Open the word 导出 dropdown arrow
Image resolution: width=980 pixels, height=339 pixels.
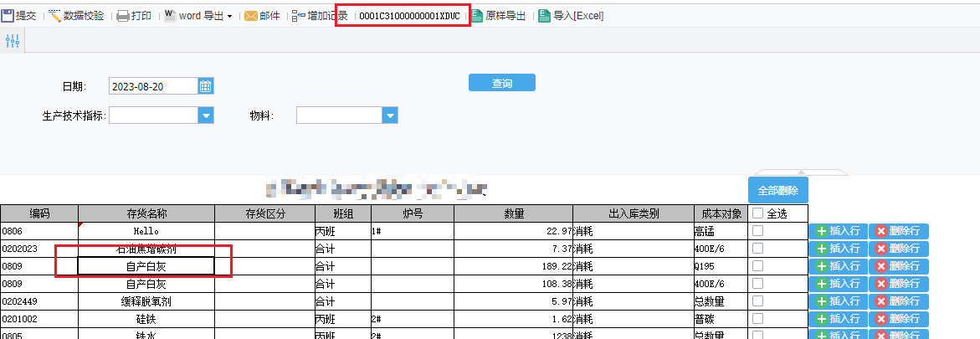229,16
